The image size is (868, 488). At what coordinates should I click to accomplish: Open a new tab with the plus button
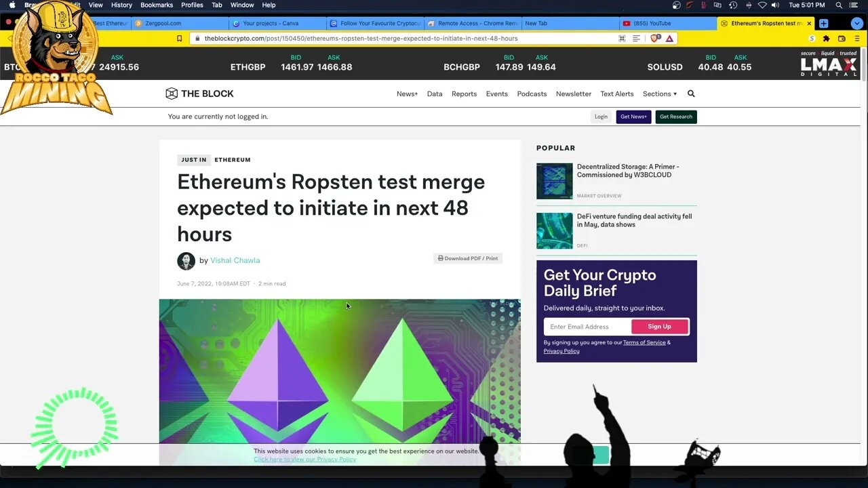pos(823,23)
